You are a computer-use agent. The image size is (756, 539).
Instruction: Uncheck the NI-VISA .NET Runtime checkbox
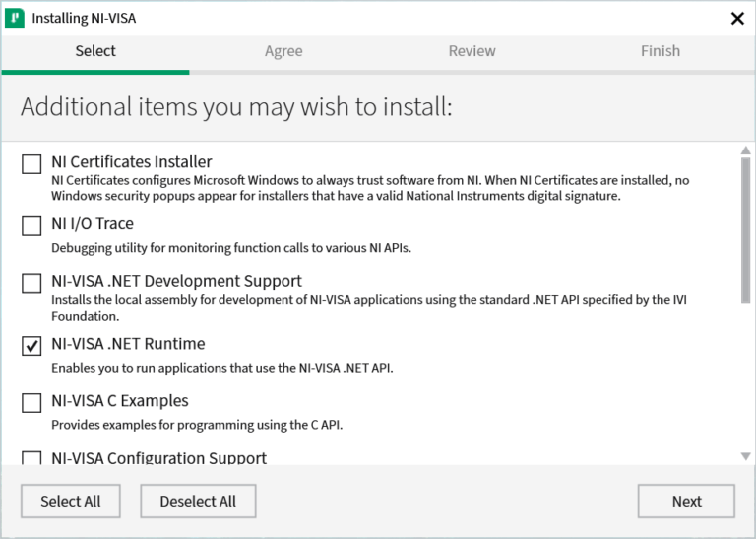(31, 346)
